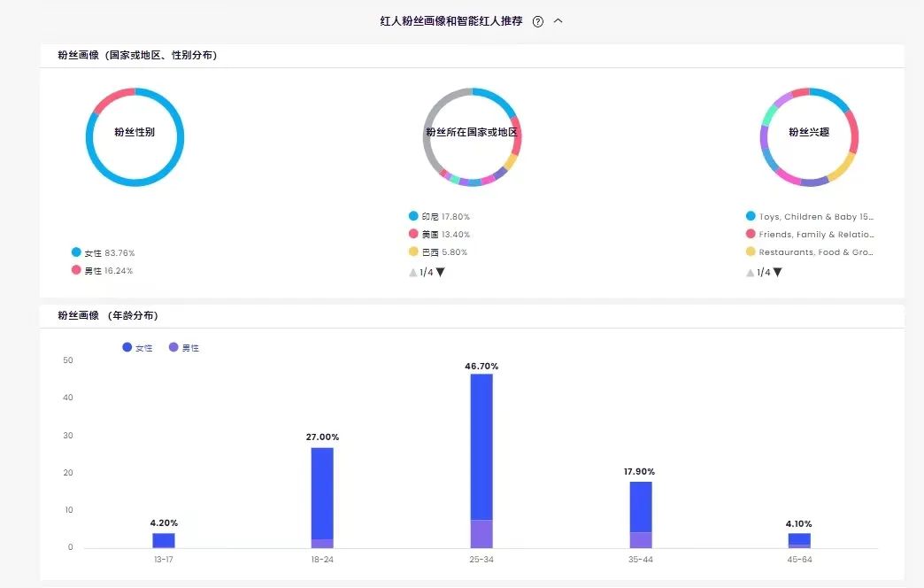The height and width of the screenshot is (588, 924).
Task: Click the 粉丝性别 donut chart
Action: (x=135, y=137)
